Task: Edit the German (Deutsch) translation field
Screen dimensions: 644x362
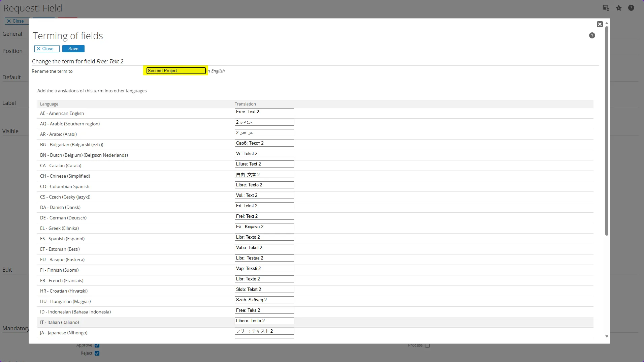Action: 264,216
